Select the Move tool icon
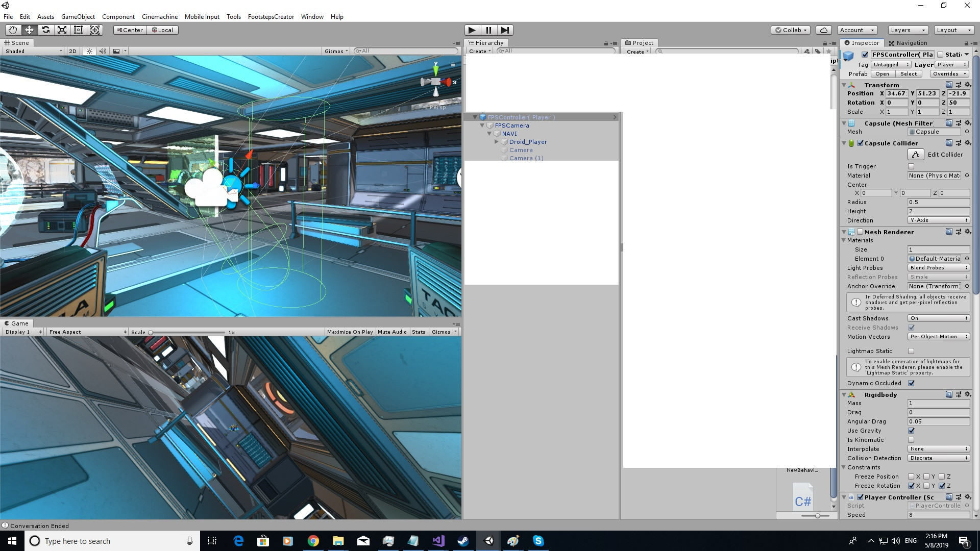This screenshot has height=551, width=980. (x=29, y=30)
